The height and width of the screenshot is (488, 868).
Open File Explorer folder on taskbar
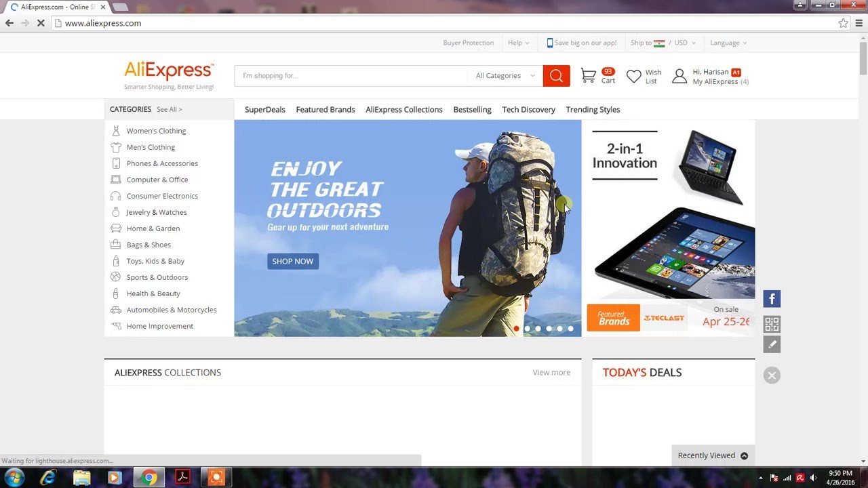81,478
